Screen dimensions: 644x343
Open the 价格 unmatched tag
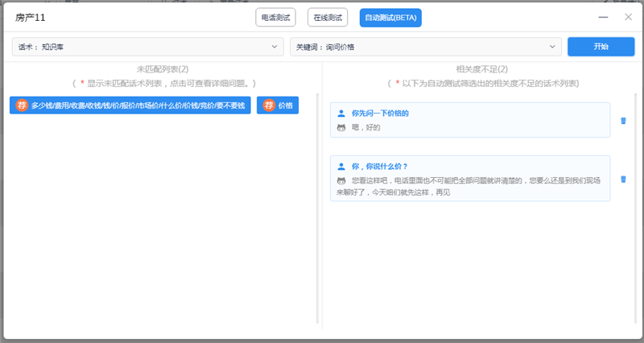click(285, 105)
